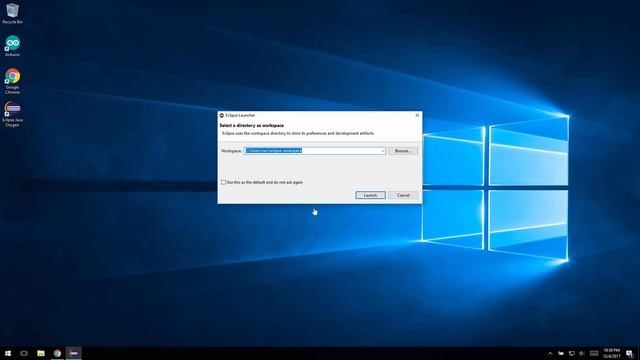This screenshot has width=640, height=360.
Task: Select the Eclipse Java Oxygen desktop shortcut
Action: coord(12,114)
